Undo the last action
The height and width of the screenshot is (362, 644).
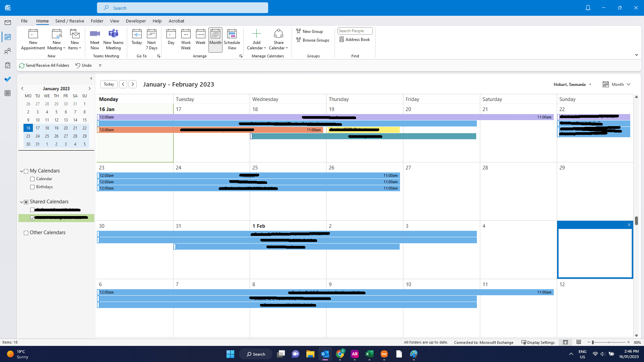[x=84, y=65]
